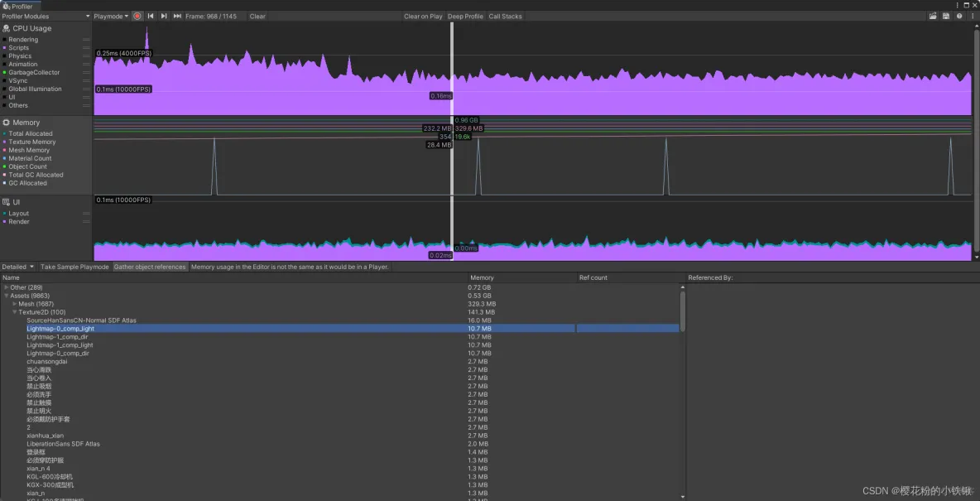The image size is (980, 501).
Task: Select the UI module icon
Action: [x=7, y=202]
